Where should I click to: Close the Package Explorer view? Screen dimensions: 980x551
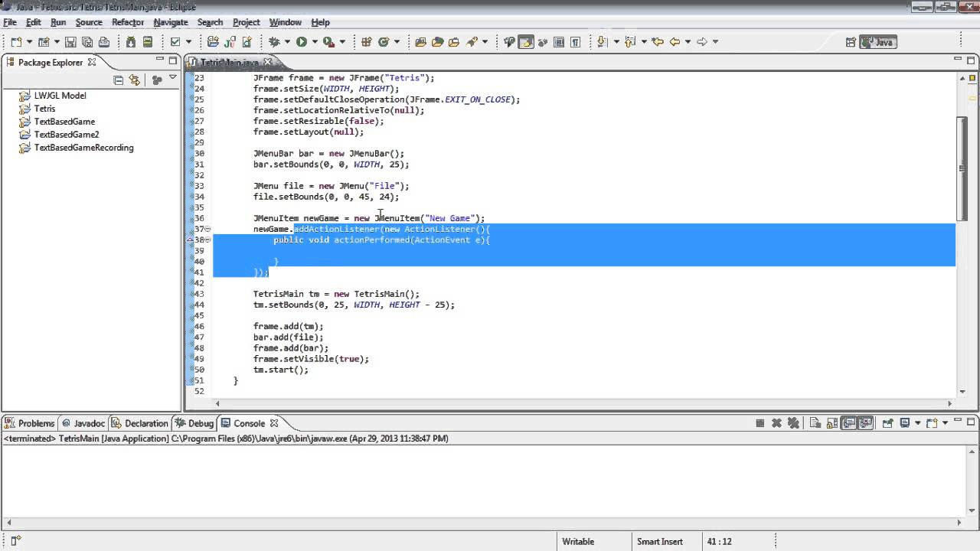point(92,62)
